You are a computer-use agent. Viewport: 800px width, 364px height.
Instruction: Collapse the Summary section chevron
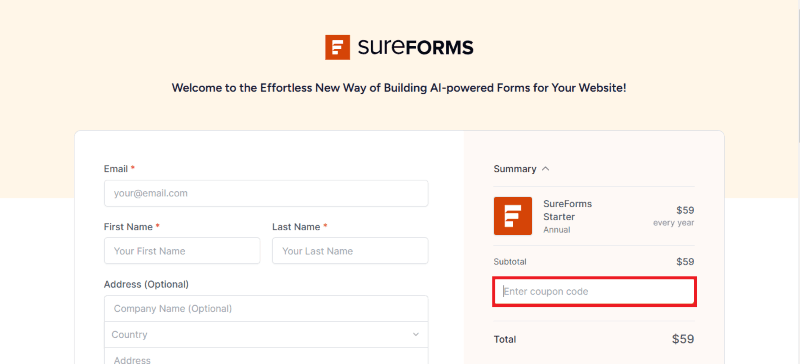click(x=545, y=168)
